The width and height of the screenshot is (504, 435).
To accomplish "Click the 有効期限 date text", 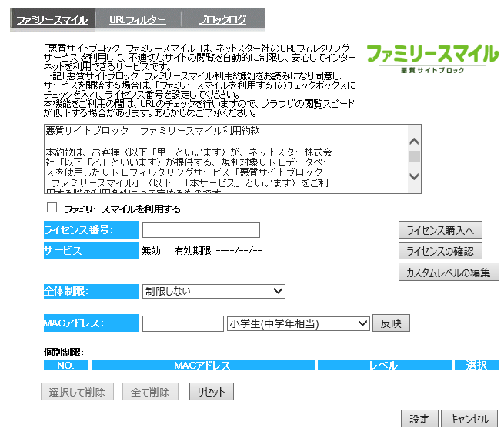I will (219, 250).
